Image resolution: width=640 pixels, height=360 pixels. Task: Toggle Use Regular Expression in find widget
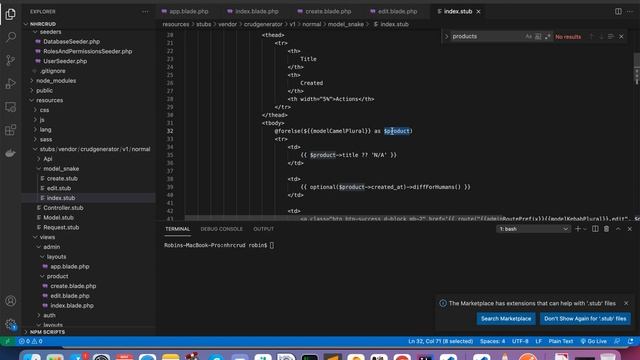pyautogui.click(x=547, y=37)
